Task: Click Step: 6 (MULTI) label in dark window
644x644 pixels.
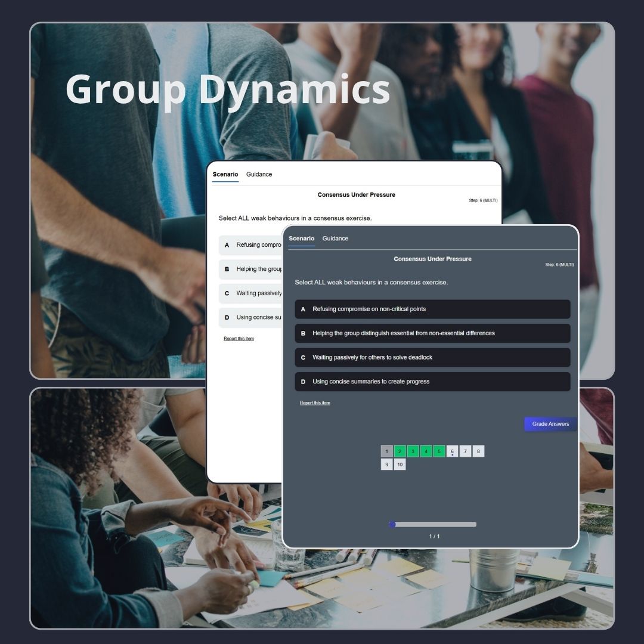Action: tap(559, 265)
